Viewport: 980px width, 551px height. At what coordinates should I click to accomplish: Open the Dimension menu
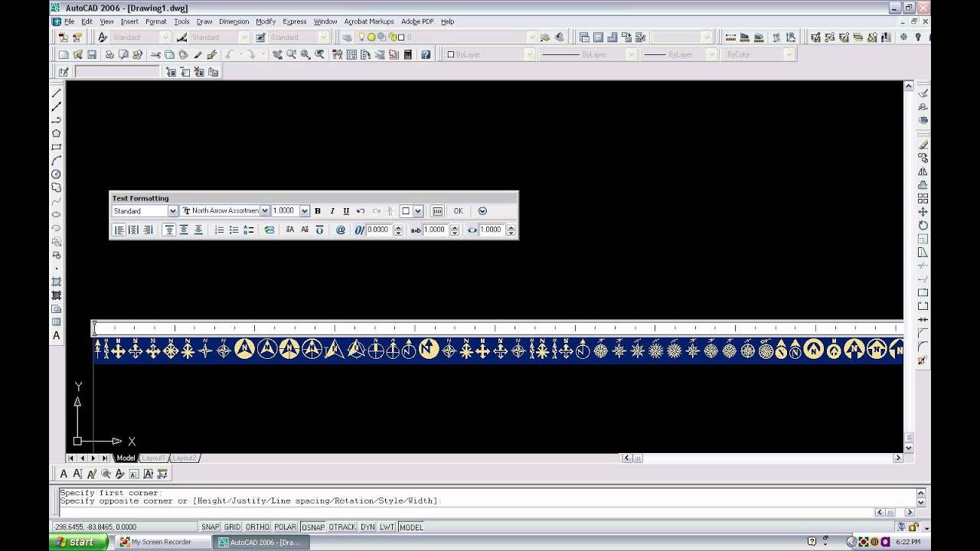coord(234,21)
